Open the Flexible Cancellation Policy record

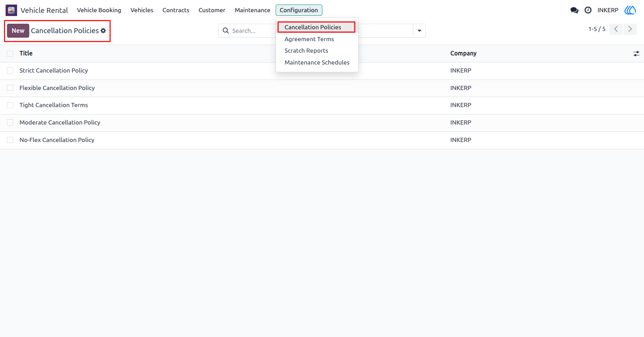click(x=57, y=88)
